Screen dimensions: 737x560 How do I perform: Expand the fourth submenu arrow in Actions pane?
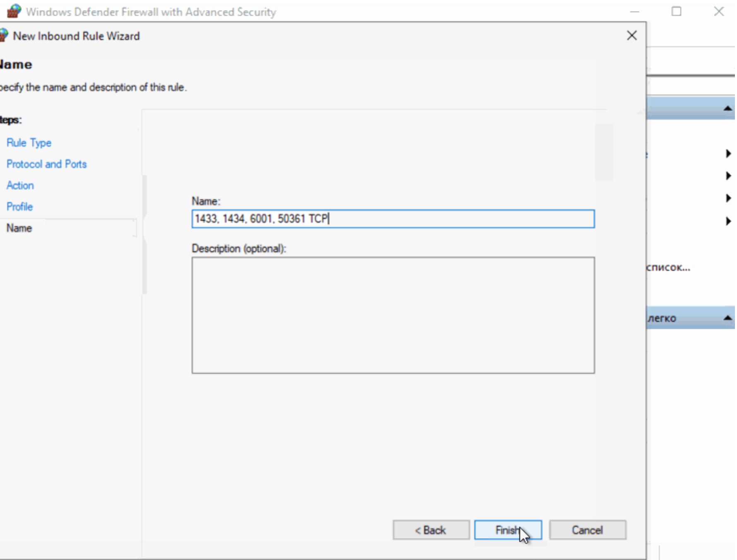point(728,221)
